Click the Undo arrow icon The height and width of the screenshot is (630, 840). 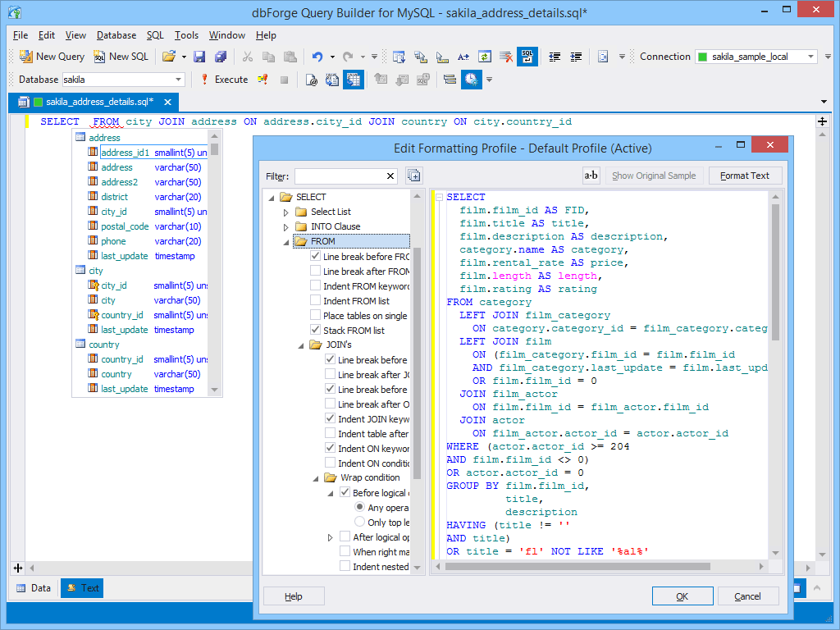pos(317,57)
